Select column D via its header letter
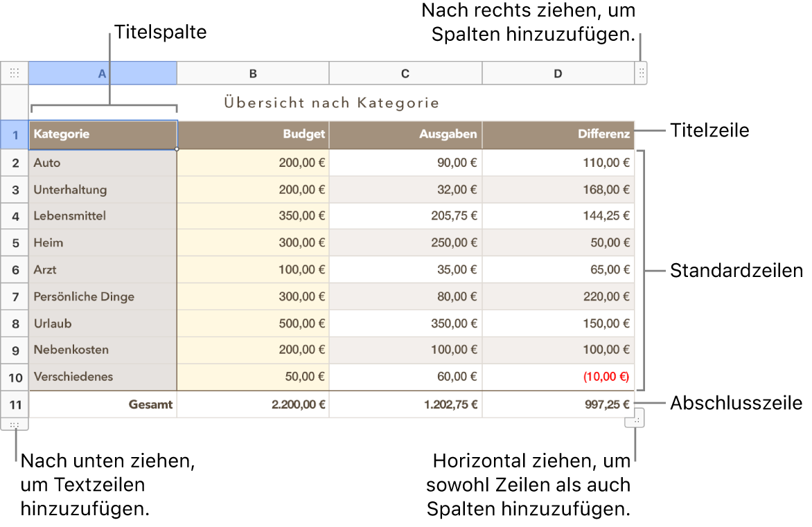This screenshot has height=527, width=812. [x=558, y=73]
